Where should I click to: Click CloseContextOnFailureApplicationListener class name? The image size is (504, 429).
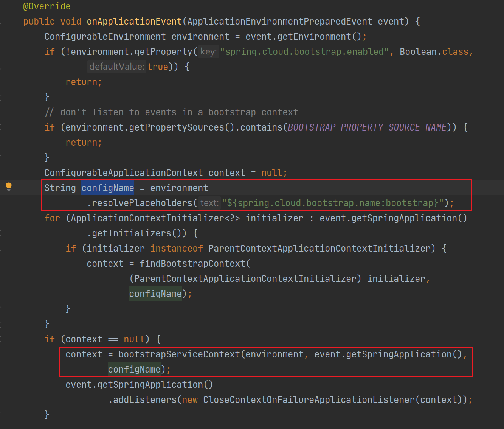point(309,400)
